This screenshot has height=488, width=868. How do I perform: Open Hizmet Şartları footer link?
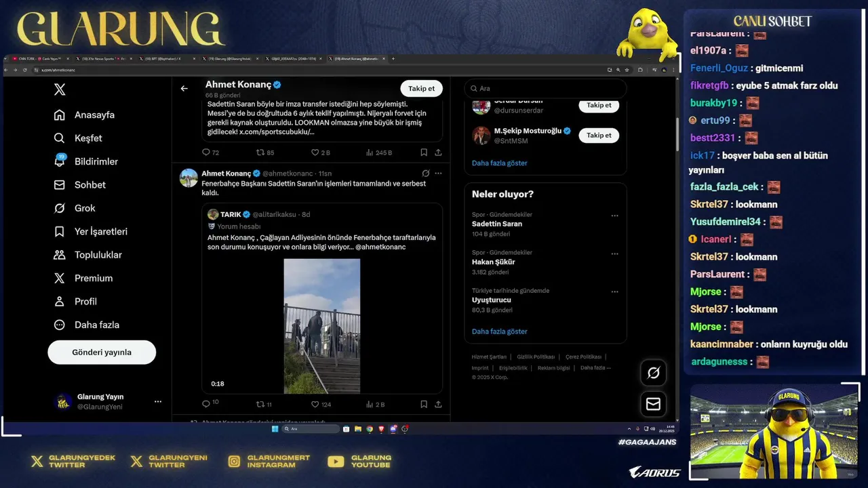pos(489,357)
